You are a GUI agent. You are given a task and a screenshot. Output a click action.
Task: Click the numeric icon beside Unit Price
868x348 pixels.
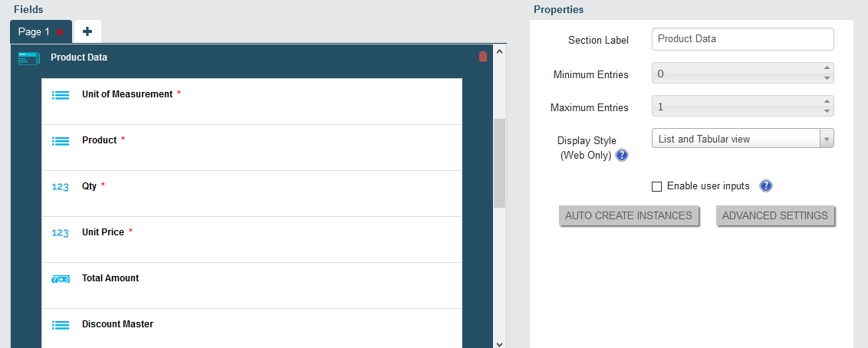tap(61, 233)
